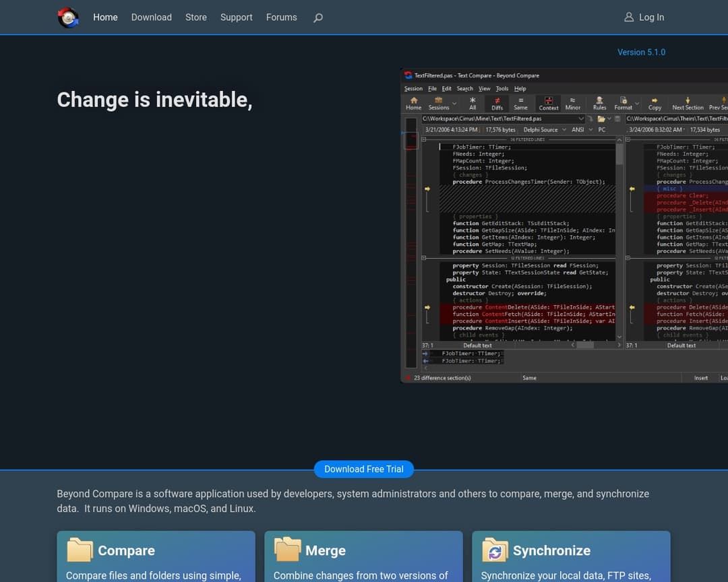Click left pane copy arrow beside hatched gap

[x=427, y=189]
